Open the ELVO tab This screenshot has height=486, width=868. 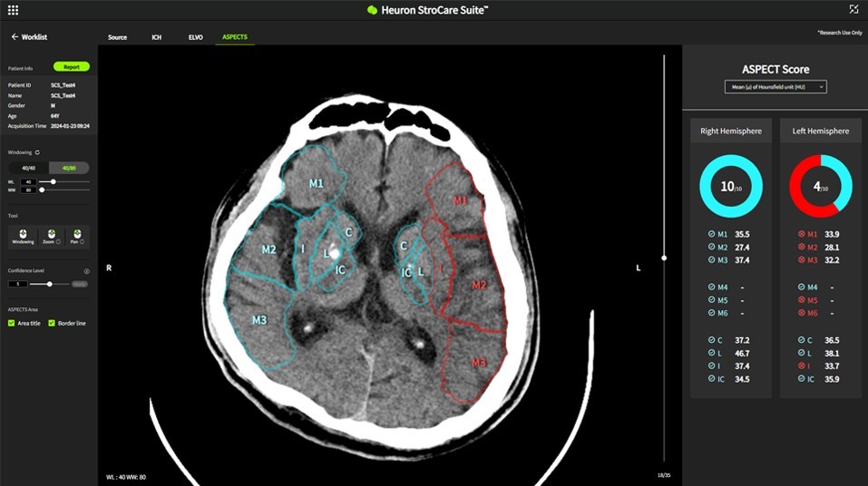(195, 37)
